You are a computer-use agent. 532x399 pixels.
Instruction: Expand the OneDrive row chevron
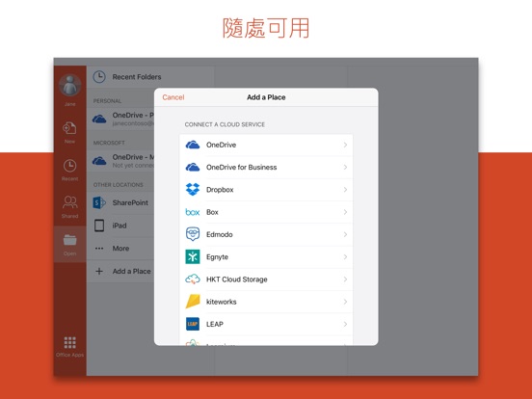coord(345,145)
